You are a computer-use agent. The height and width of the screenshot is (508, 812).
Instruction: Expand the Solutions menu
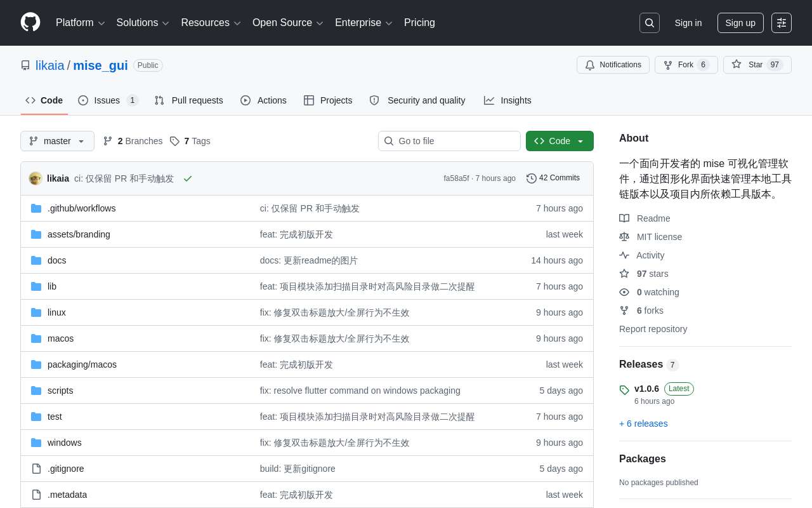click(x=143, y=23)
